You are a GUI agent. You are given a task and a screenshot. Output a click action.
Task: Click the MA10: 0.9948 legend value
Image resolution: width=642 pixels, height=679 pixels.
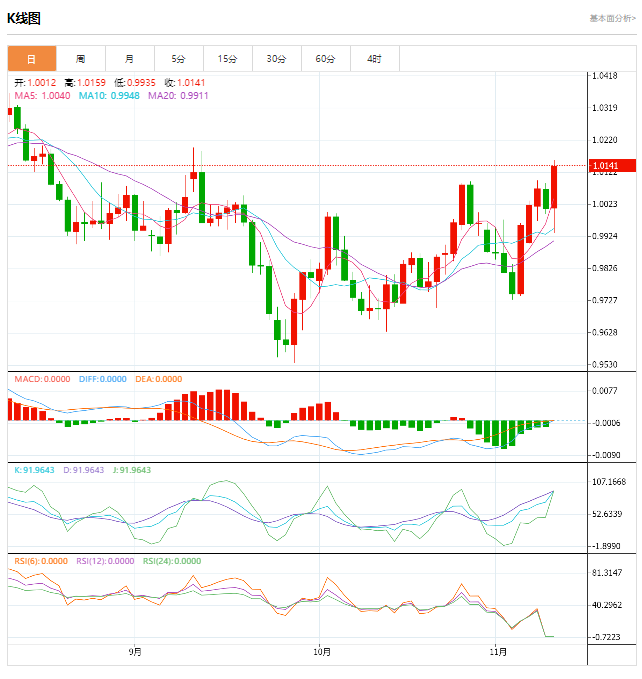[109, 95]
